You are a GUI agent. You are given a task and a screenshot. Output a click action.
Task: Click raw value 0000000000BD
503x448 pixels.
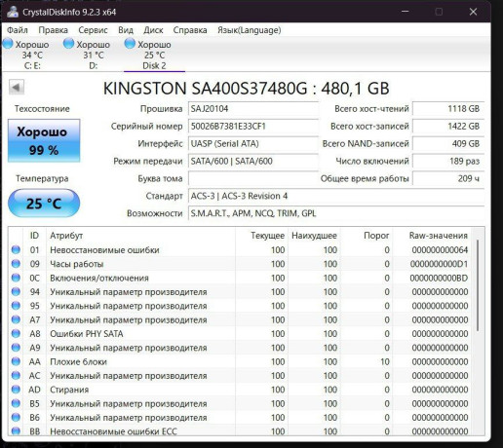coord(439,278)
